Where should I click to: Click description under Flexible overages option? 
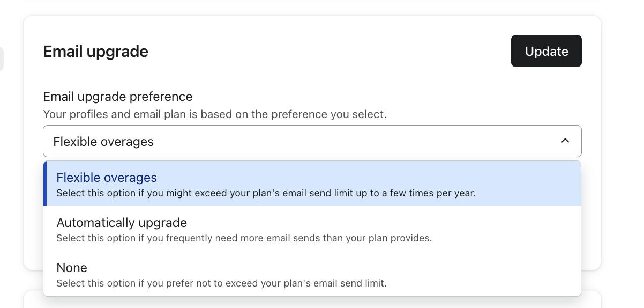coord(266,193)
